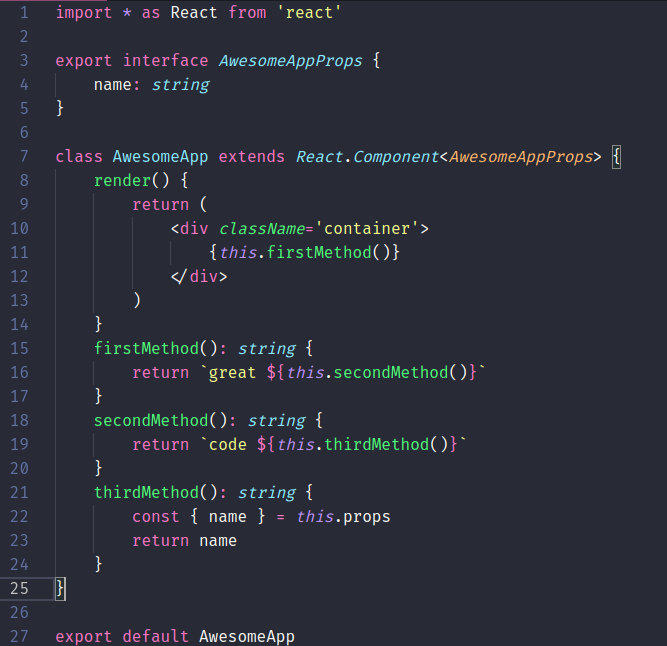
Task: Click 'thirdMethod' call on line 19
Action: [376, 444]
